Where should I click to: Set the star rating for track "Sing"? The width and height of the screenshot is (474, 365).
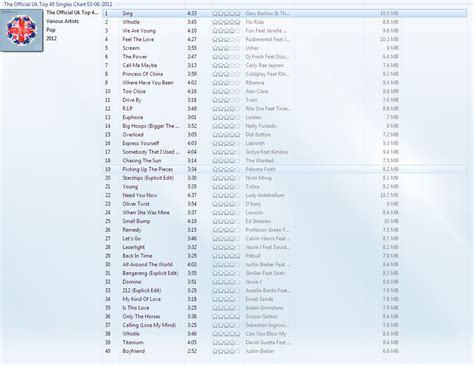(226, 13)
